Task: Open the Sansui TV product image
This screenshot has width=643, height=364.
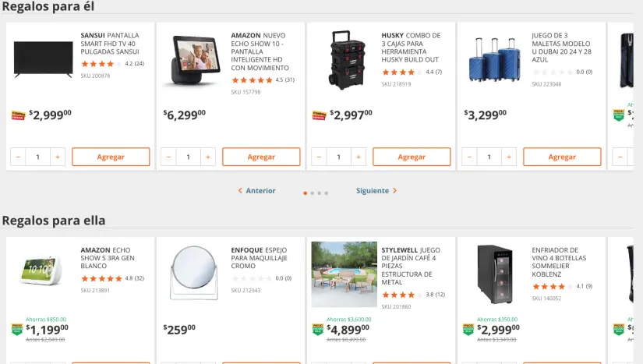Action: [x=43, y=59]
